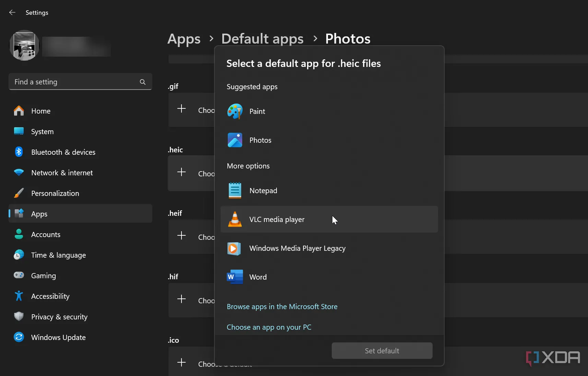Open Personalization settings

tap(80, 193)
